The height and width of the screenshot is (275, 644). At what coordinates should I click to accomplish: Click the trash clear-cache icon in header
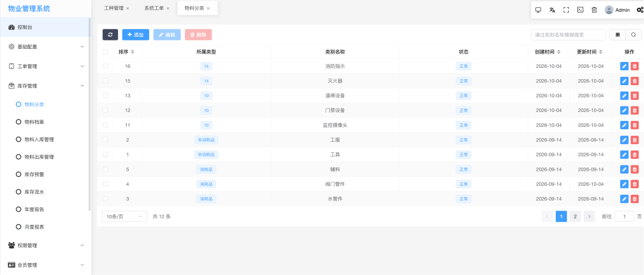coord(594,10)
